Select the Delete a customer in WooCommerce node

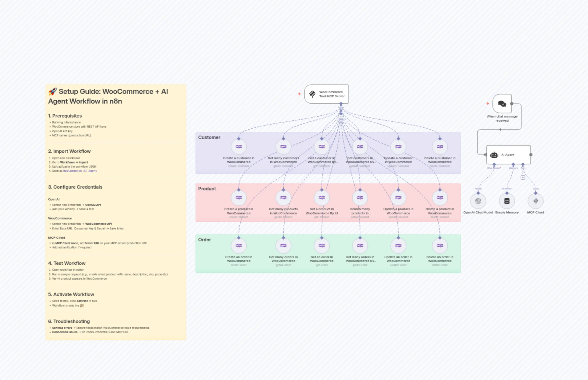(x=439, y=147)
